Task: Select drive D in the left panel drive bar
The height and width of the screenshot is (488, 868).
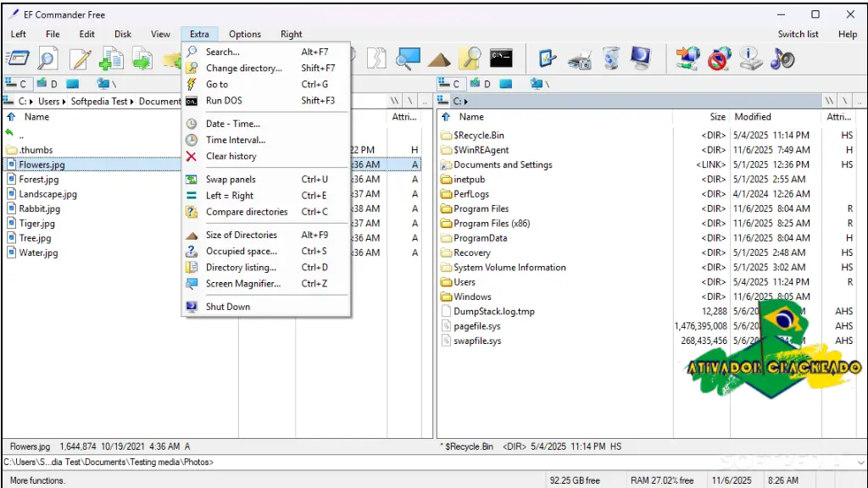Action: [47, 84]
